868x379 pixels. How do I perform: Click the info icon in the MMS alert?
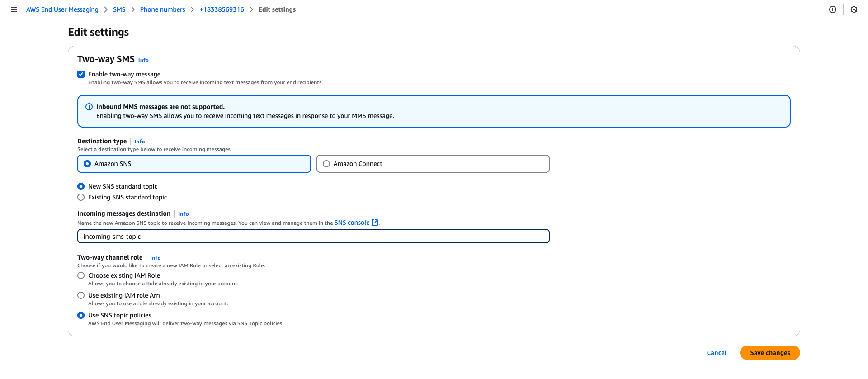pos(89,107)
